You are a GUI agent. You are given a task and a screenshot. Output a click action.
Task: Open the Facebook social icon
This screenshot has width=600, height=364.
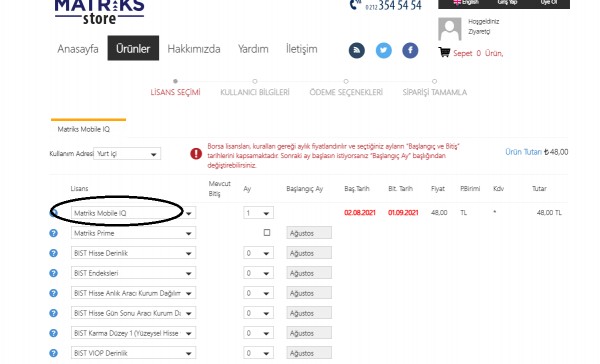410,51
